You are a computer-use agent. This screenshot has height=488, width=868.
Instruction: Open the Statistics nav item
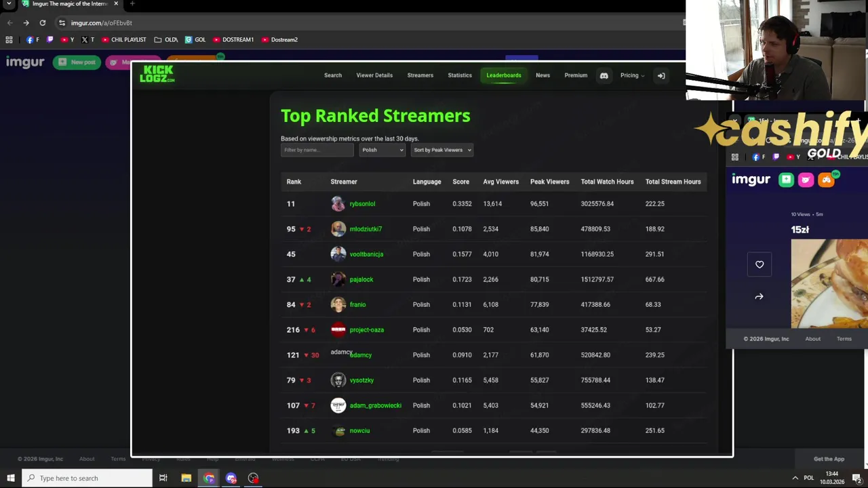click(460, 75)
